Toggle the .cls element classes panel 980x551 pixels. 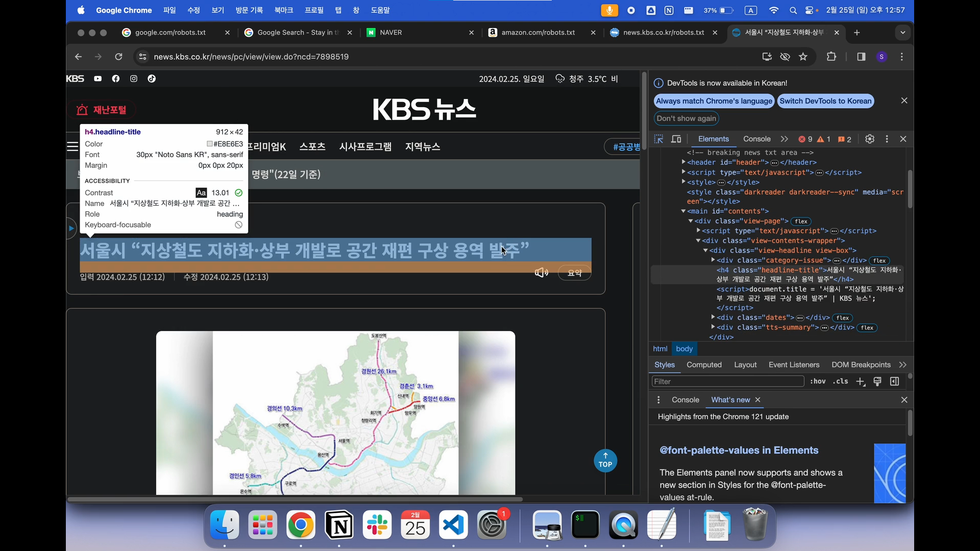[840, 382]
